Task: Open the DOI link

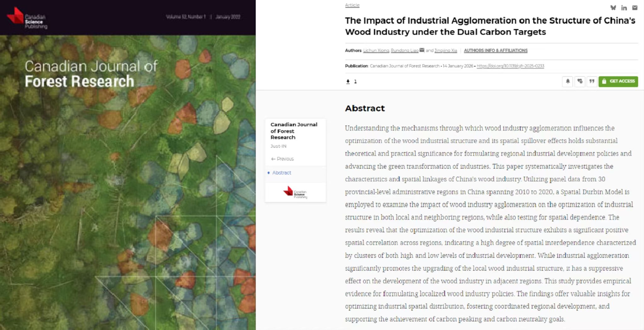Action: tap(510, 66)
